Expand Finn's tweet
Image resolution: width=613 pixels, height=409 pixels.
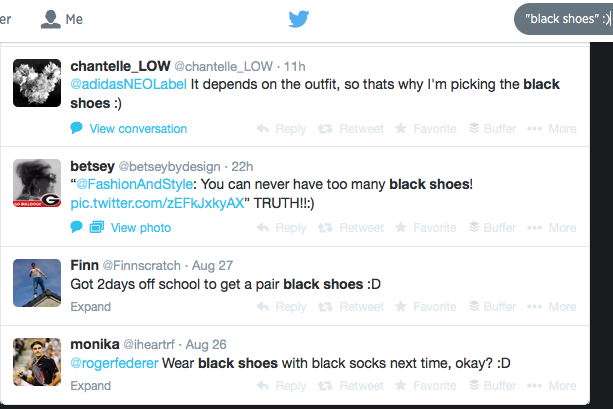pos(91,306)
